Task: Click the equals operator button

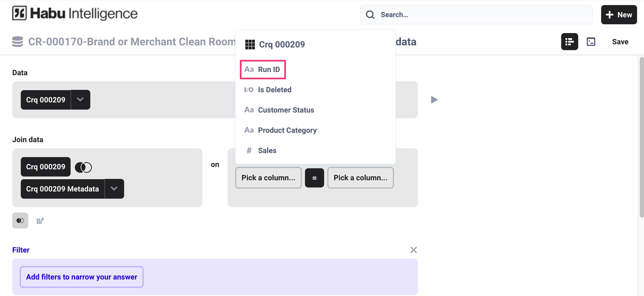Action: click(314, 178)
